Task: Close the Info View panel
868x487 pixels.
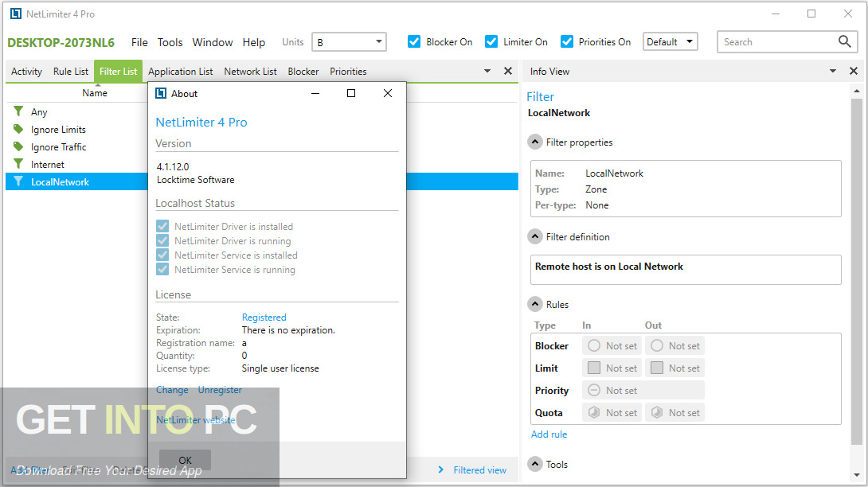Action: [x=853, y=71]
